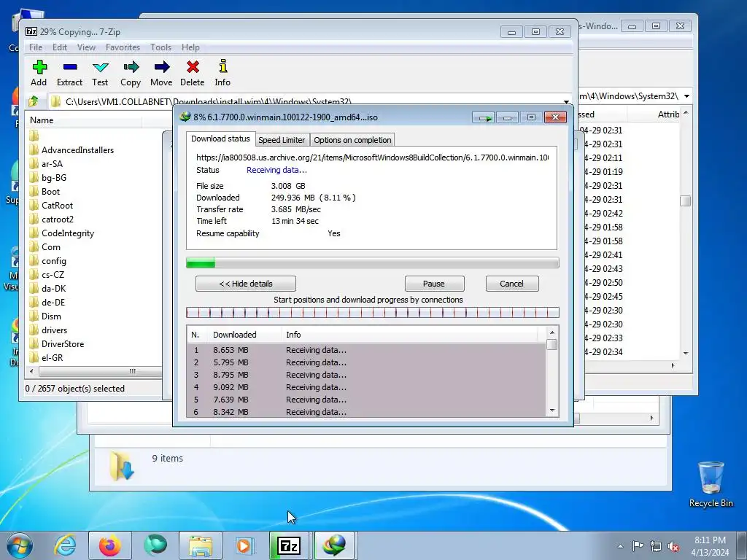Go up one folder level in 7-Zip
Viewport: 747px width, 560px height.
point(34,101)
